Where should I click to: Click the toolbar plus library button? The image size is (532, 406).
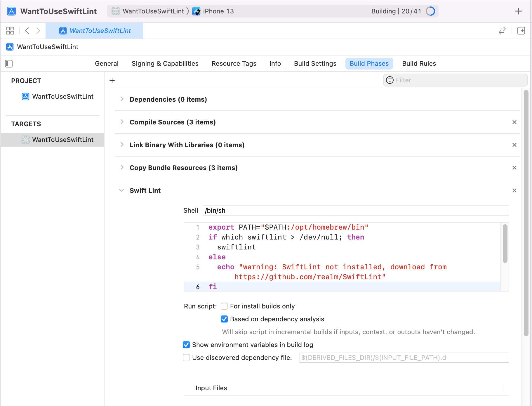pyautogui.click(x=519, y=11)
